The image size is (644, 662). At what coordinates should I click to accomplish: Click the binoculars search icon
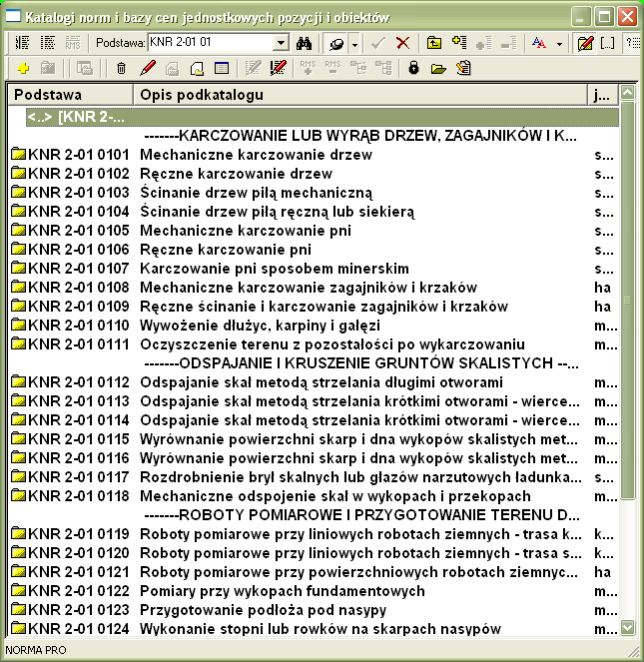pos(306,43)
